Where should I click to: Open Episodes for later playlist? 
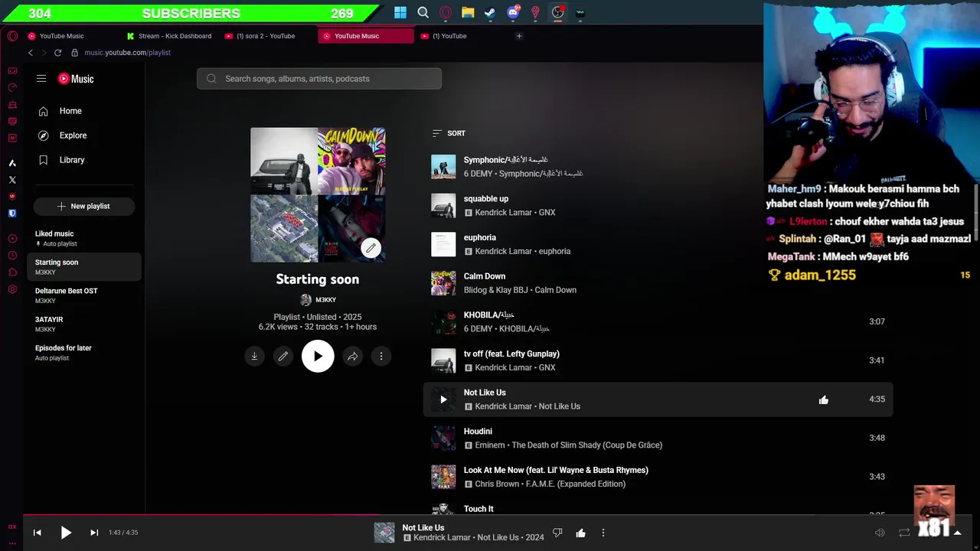pyautogui.click(x=84, y=352)
